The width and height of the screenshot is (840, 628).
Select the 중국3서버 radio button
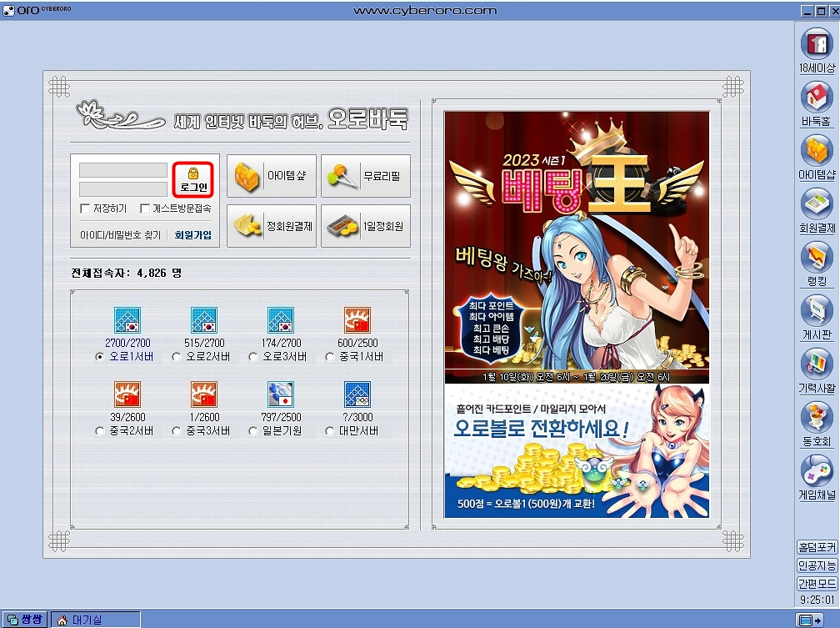click(177, 430)
